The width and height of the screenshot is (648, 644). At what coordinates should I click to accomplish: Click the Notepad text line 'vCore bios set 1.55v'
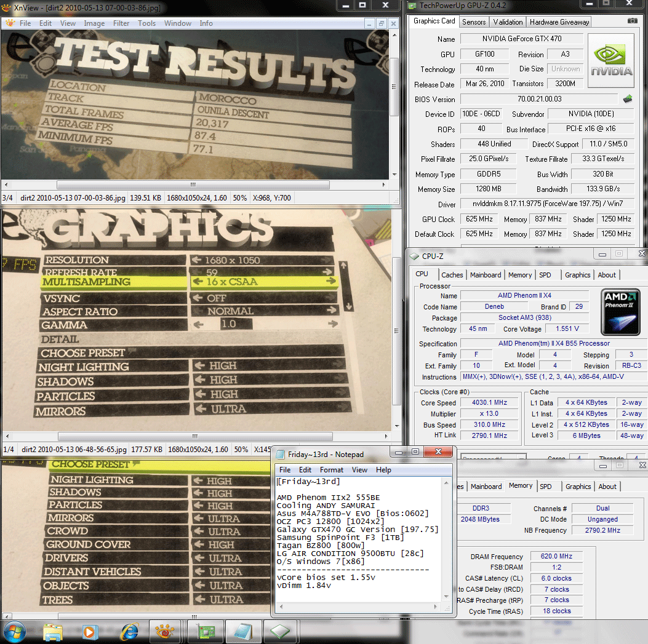[x=326, y=577]
